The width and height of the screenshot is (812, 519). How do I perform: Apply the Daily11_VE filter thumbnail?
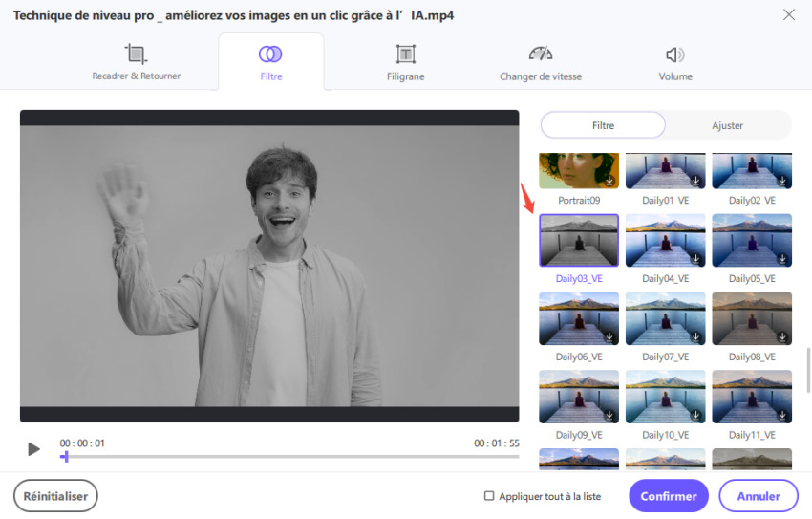[x=752, y=397]
